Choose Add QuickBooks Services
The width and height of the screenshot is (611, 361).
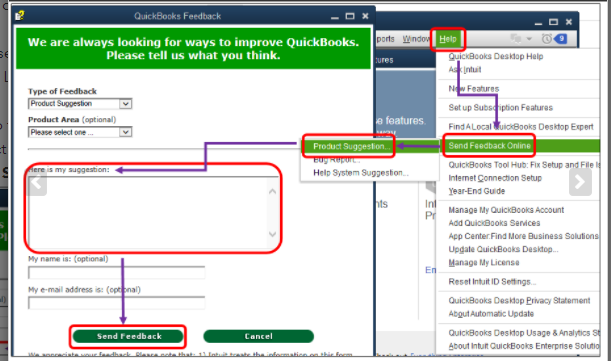point(494,223)
